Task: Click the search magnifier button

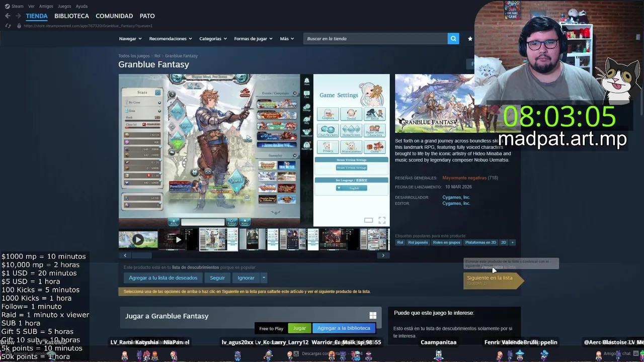Action: (453, 39)
